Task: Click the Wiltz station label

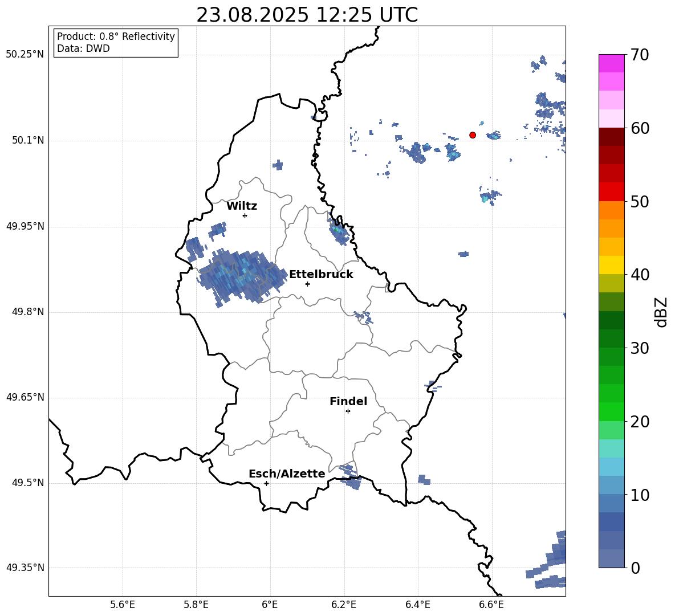Action: tap(242, 206)
